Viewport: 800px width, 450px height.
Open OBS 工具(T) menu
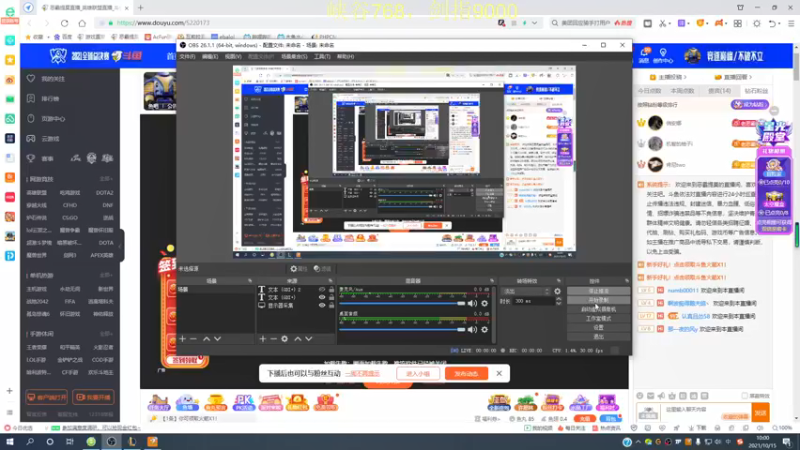[x=322, y=57]
